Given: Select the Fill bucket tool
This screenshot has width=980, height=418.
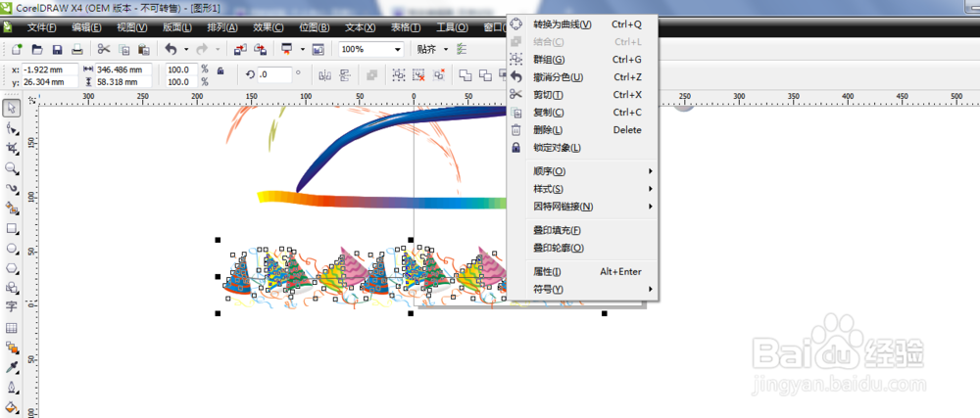Looking at the screenshot, I should point(11,407).
